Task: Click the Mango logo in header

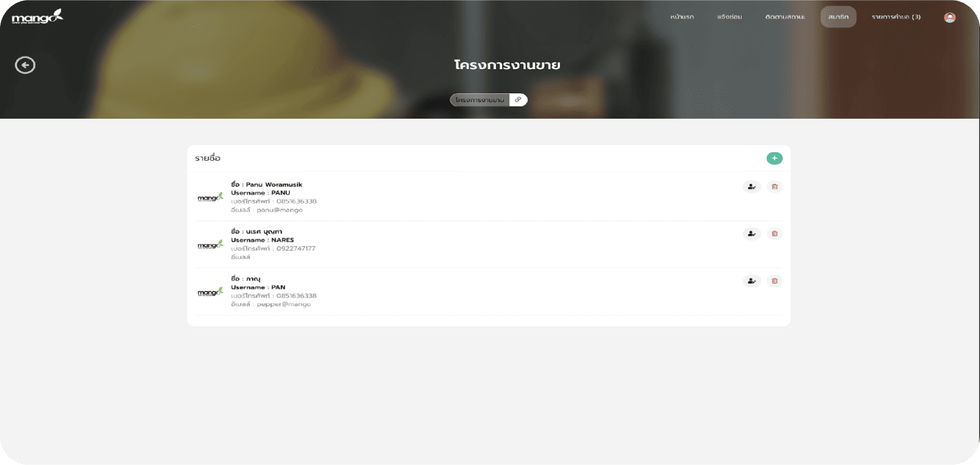Action: coord(37,17)
